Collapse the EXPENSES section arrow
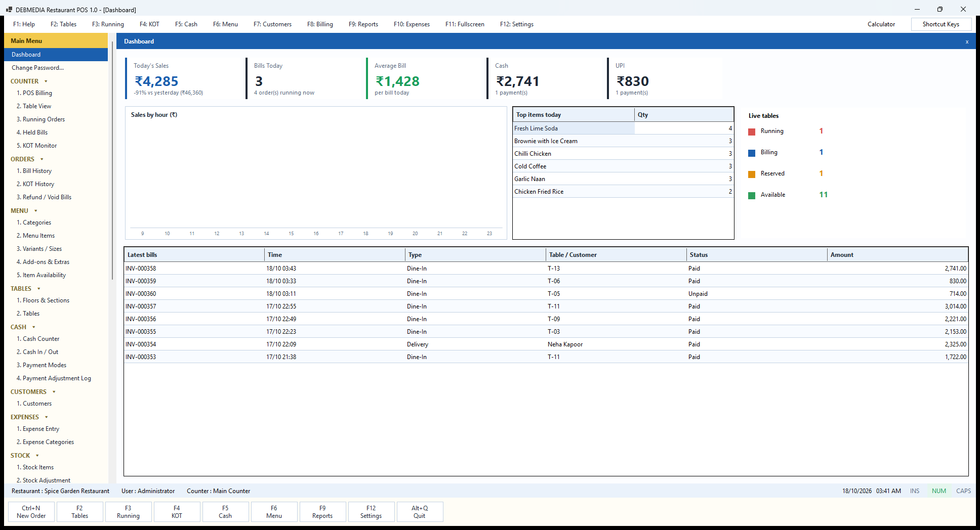 coord(47,417)
